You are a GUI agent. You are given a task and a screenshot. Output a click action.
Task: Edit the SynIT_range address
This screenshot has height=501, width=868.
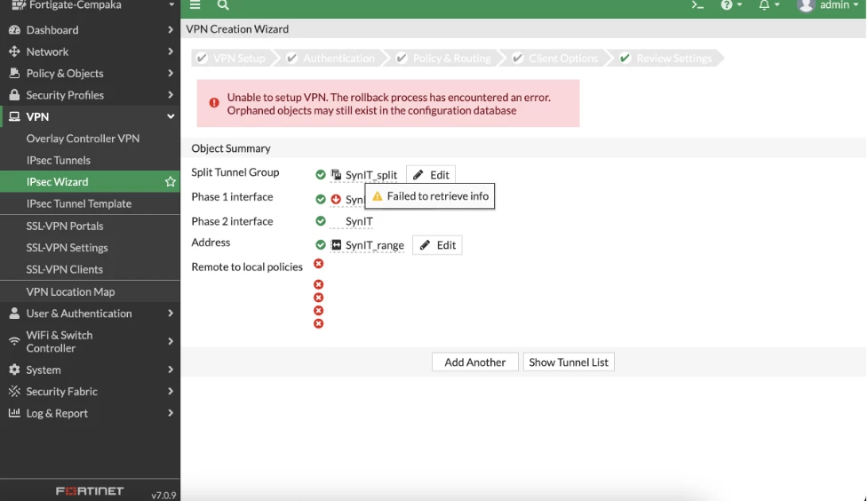[437, 245]
